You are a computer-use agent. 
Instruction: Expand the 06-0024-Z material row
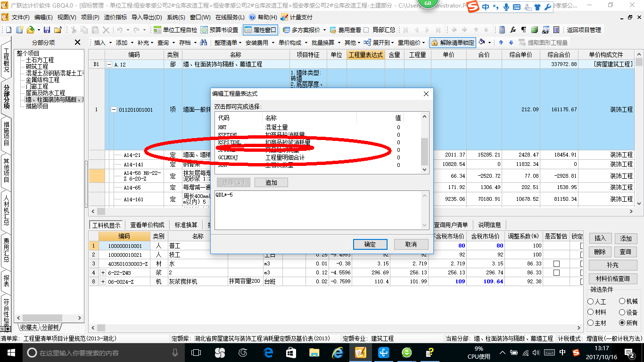point(103,282)
